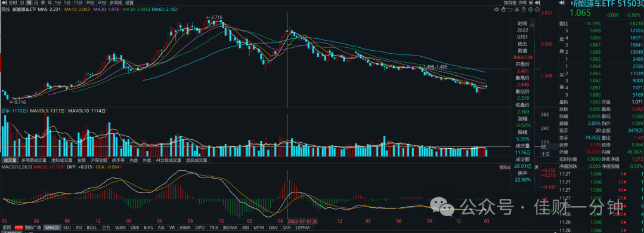Viewport: 644px width, 233px height.
Task: Click the 2022-07-01 date marker on timeline
Action: click(303, 222)
